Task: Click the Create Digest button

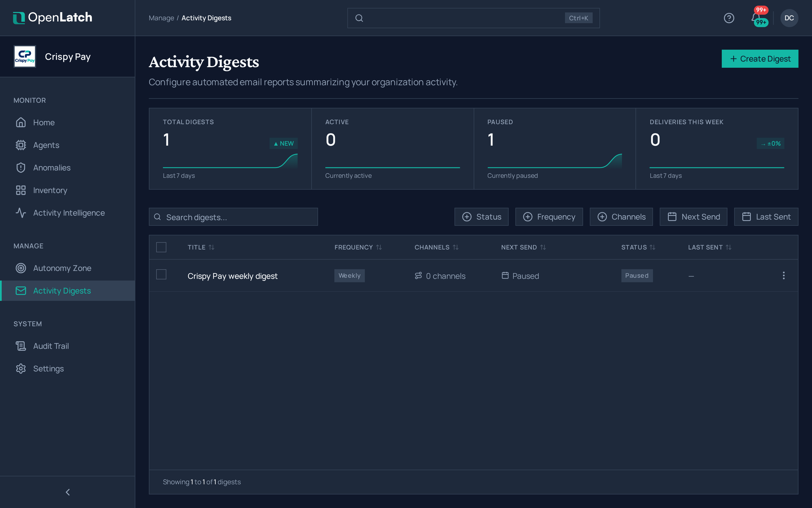Action: [760, 59]
